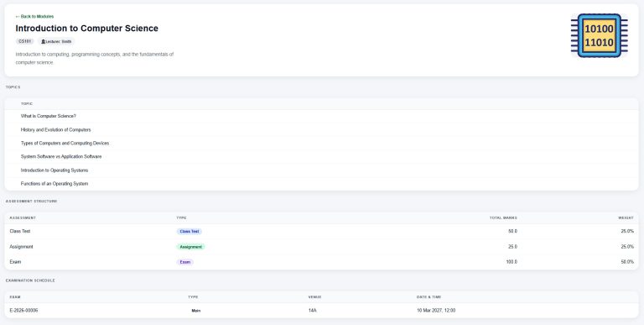Click the binary chip module image
Screen dimensions: 644x325
pos(600,35)
